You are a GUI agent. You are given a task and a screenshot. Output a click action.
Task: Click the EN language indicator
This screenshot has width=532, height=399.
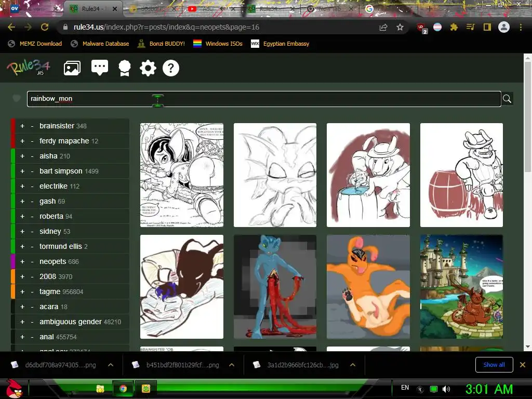(405, 388)
